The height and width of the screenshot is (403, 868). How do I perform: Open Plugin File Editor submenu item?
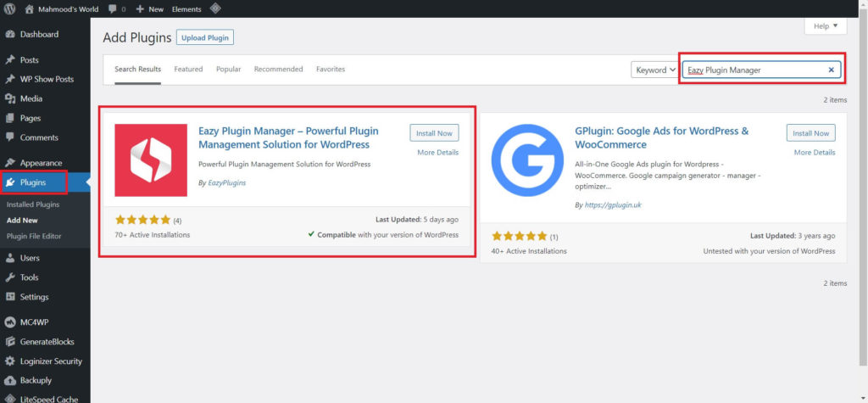coord(34,236)
